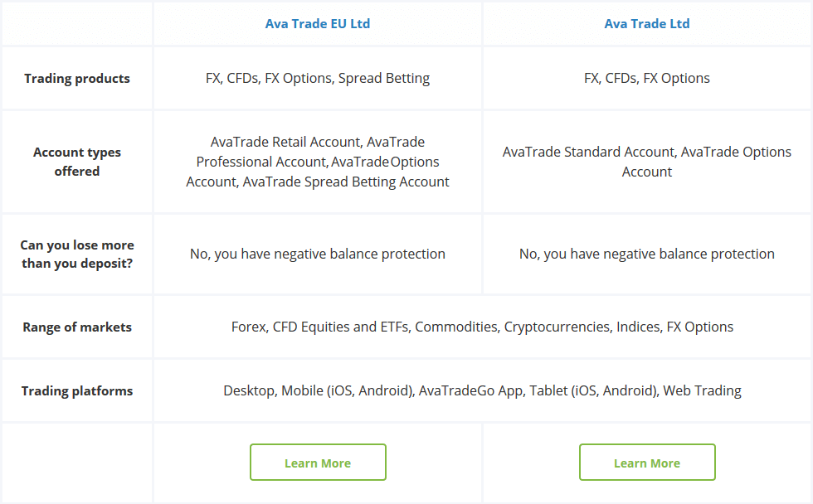Select the Range of markets row label
Image resolution: width=813 pixels, height=504 pixels.
click(77, 327)
